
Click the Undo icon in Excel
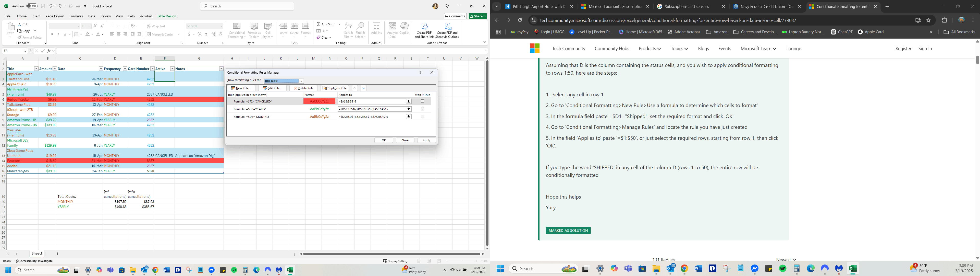[x=50, y=6]
